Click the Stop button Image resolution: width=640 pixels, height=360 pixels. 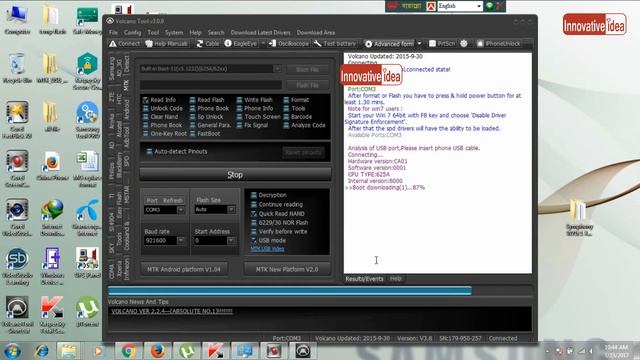[235, 175]
